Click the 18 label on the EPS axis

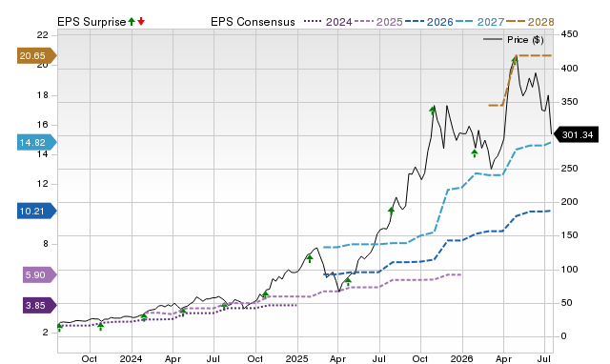click(42, 95)
